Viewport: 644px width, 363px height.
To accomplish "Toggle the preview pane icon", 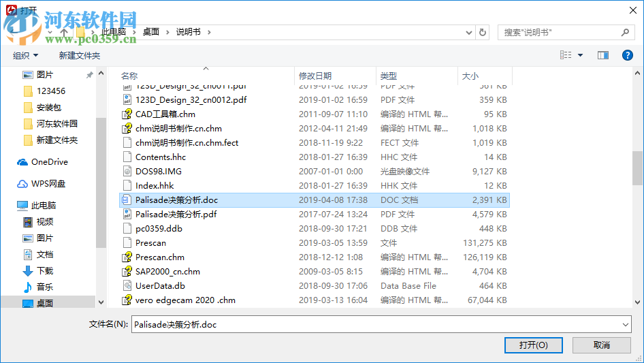I will [x=603, y=55].
